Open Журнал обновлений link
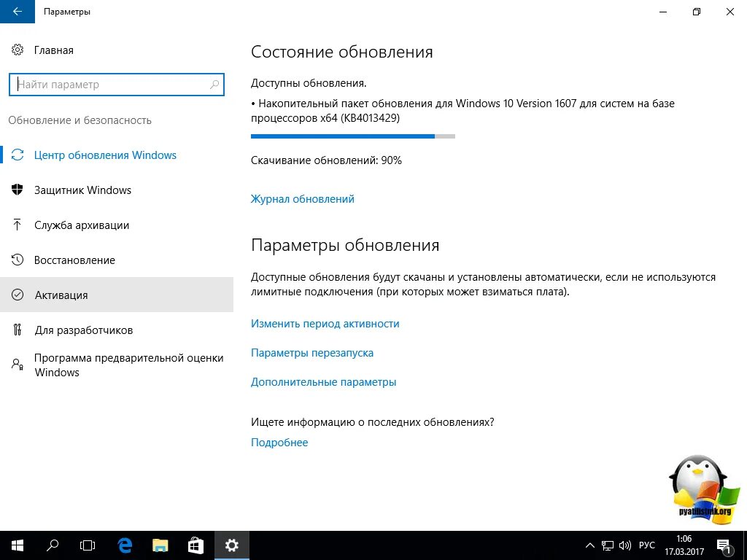The image size is (747, 560). pyautogui.click(x=303, y=199)
